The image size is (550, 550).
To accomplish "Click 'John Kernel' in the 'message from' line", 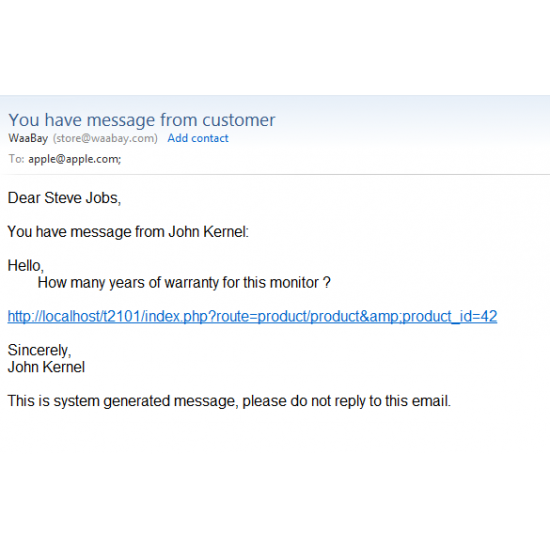I will pos(208,232).
